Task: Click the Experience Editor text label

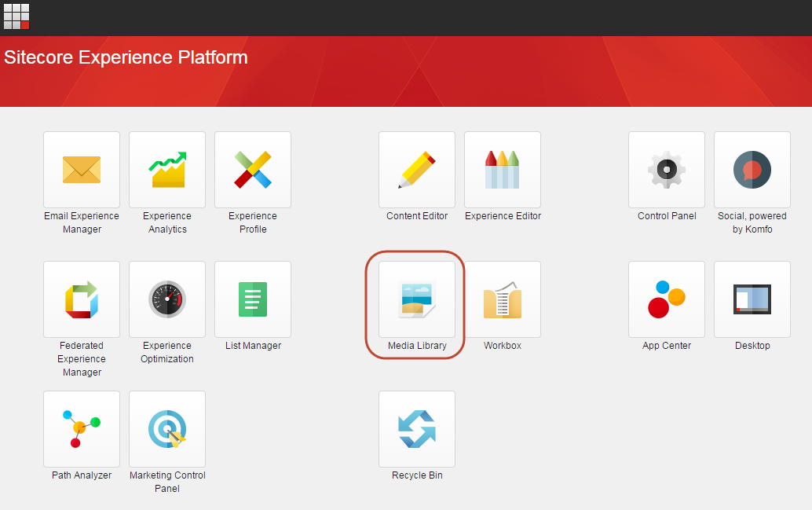Action: point(503,216)
